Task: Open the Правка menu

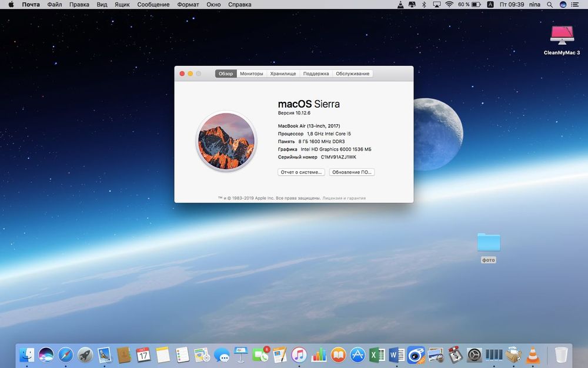Action: (79, 5)
